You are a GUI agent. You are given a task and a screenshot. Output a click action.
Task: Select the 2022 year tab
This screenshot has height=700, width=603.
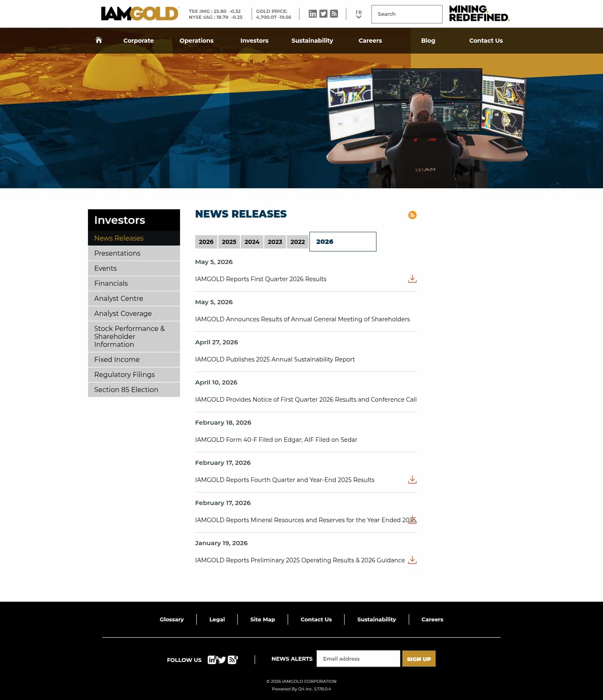click(x=298, y=242)
